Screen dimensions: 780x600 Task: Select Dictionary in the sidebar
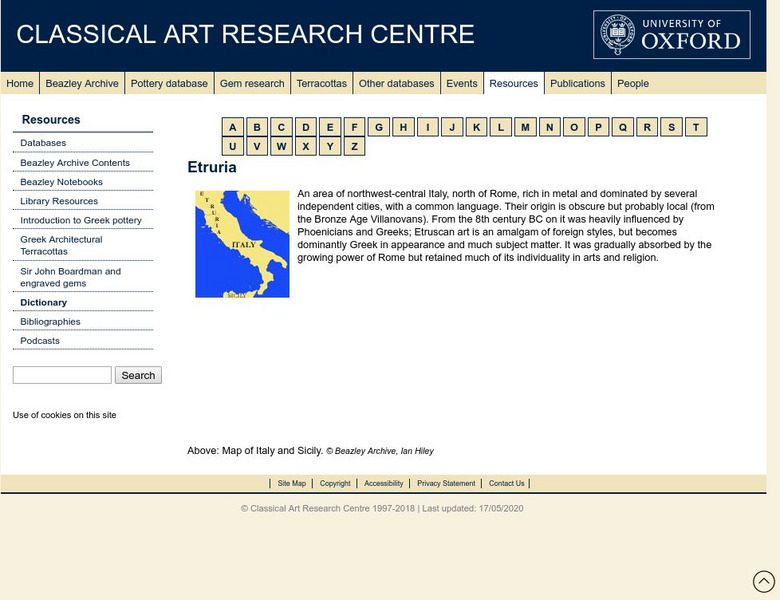point(44,302)
